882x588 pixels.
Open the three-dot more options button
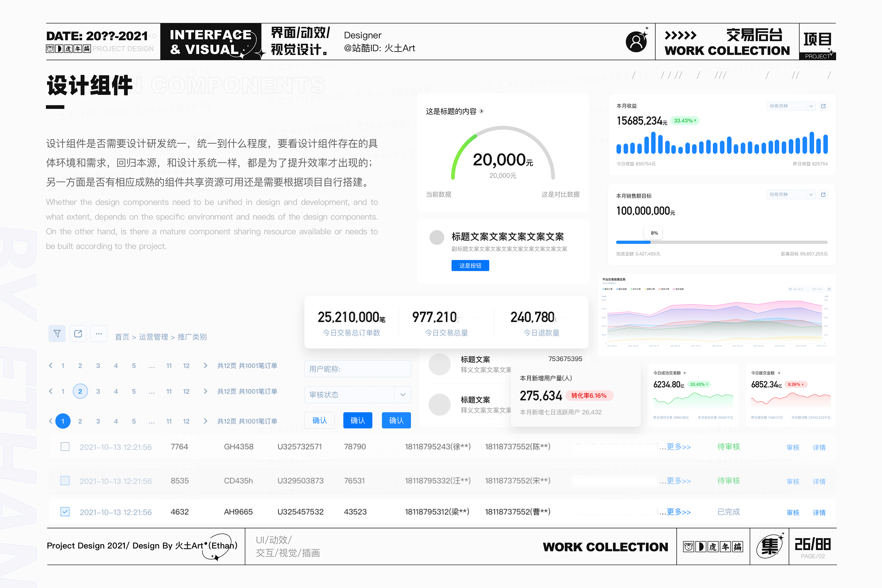(x=99, y=333)
